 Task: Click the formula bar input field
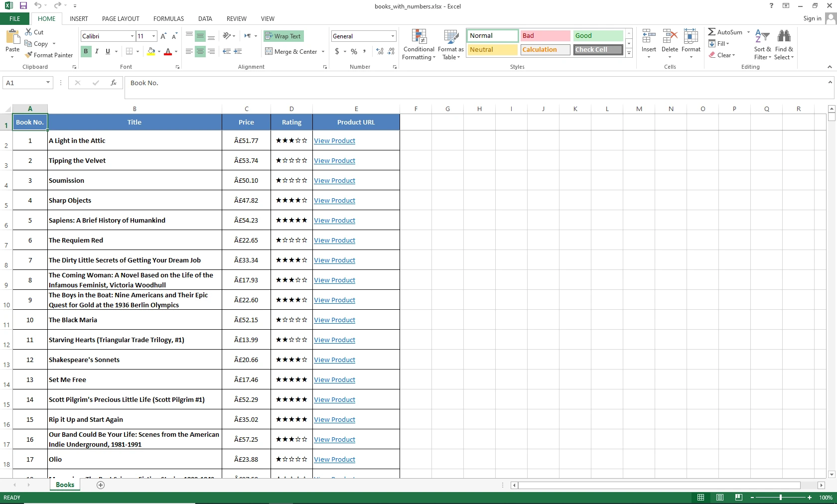448,83
